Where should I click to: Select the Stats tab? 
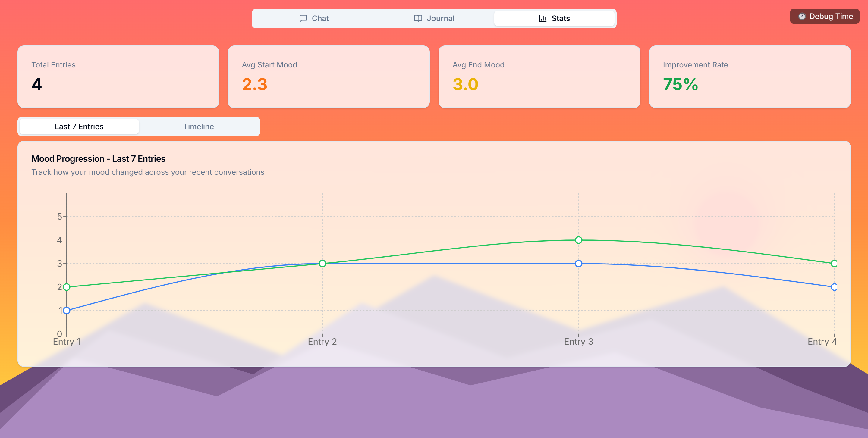[x=554, y=18]
